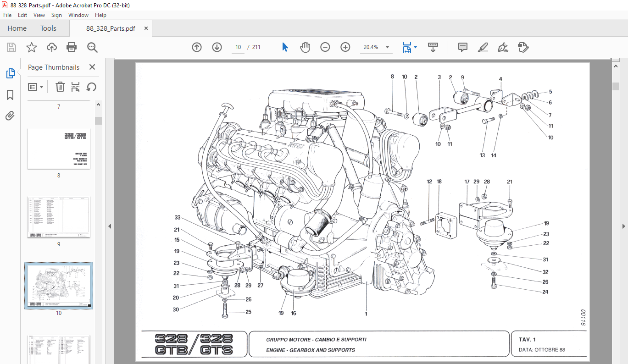Click part number 1 callout label
628x364 pixels.
pyautogui.click(x=366, y=314)
